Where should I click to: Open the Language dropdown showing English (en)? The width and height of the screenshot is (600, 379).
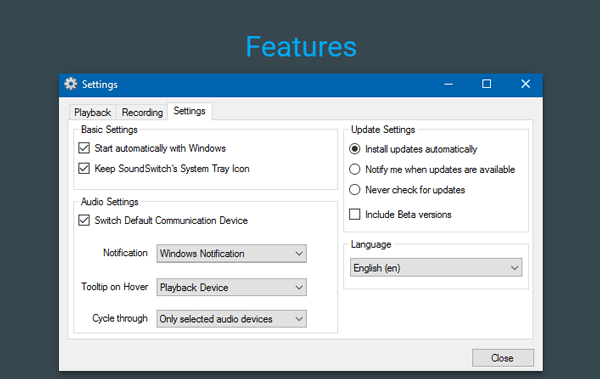coord(436,268)
